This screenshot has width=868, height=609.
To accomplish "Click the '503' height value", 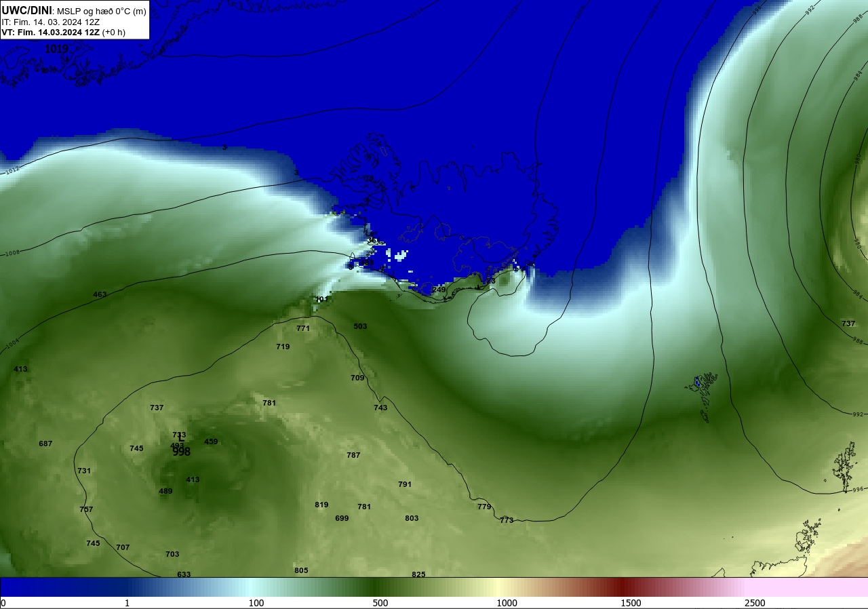I will coord(360,326).
